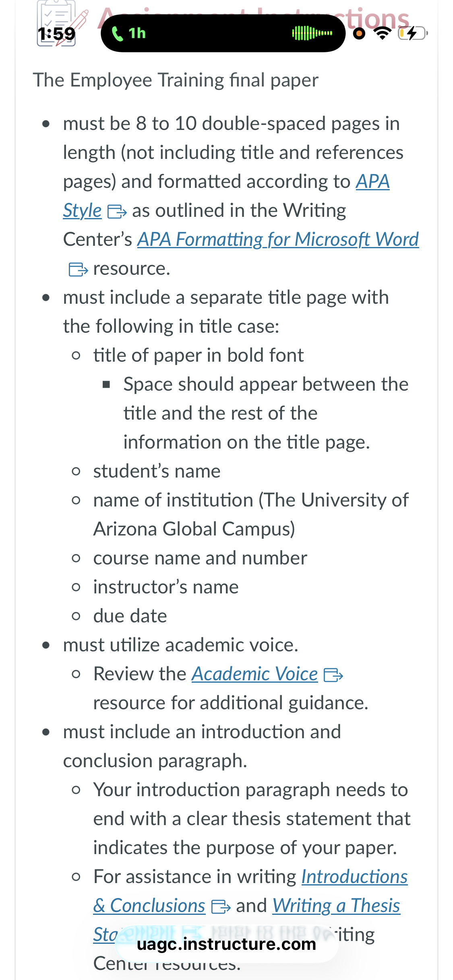Open the APA Style link
Screen dimensions: 453x980
click(x=226, y=196)
